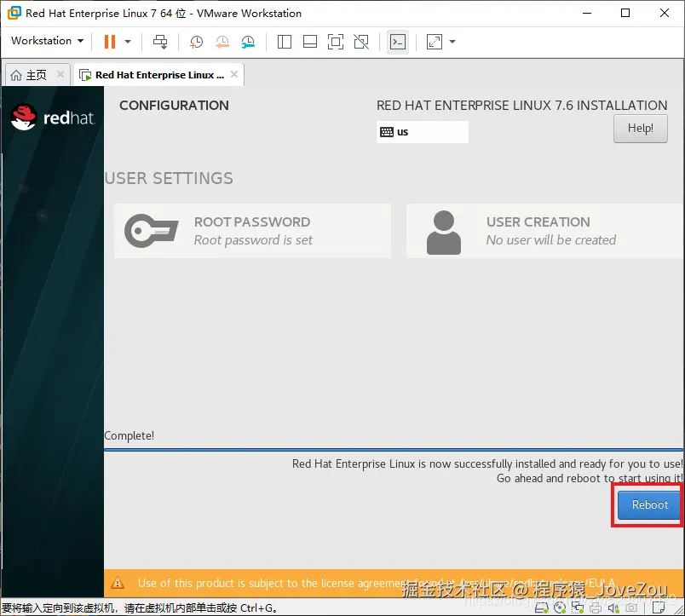Image resolution: width=685 pixels, height=616 pixels.
Task: Toggle the thumbnail bar view
Action: pyautogui.click(x=310, y=42)
